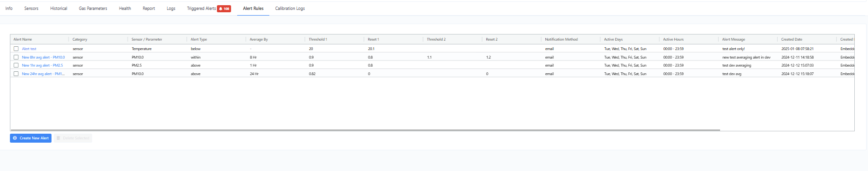Click the Sensor / Parameter column header

coord(146,39)
